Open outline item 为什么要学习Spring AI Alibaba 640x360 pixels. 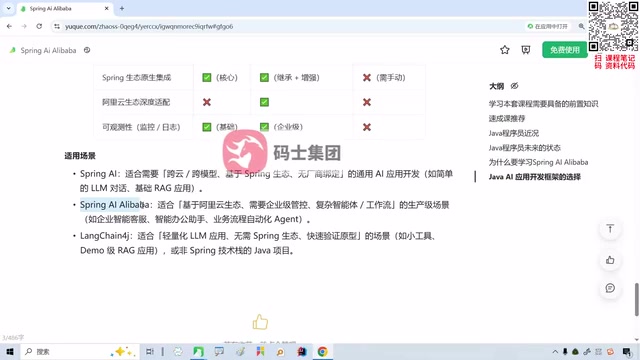click(x=538, y=162)
